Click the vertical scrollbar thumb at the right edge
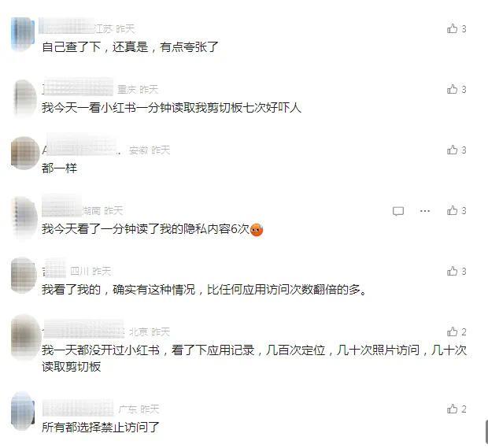This screenshot has height=448, width=488. 486,431
